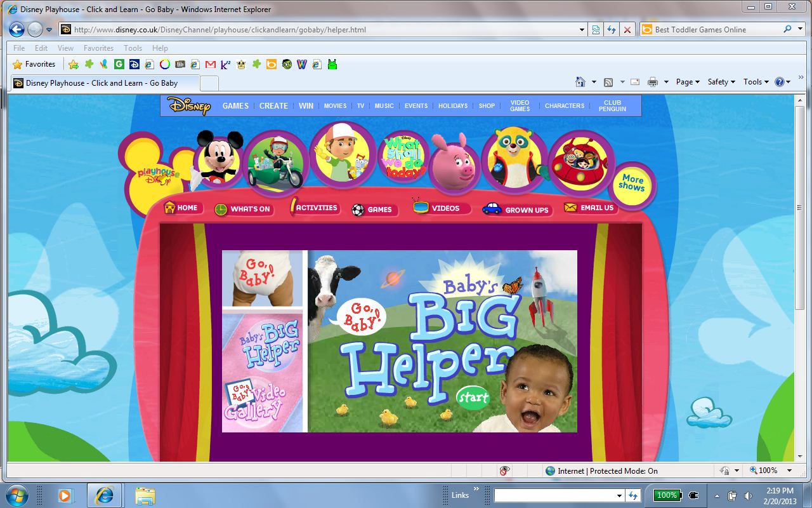Screen dimensions: 812x508
Task: Open the Page dropdown menu
Action: tap(688, 82)
